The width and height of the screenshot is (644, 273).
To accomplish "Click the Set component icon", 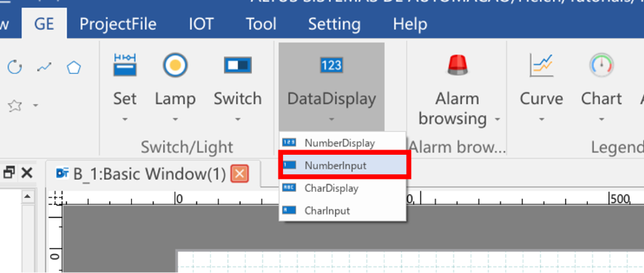I will point(125,65).
